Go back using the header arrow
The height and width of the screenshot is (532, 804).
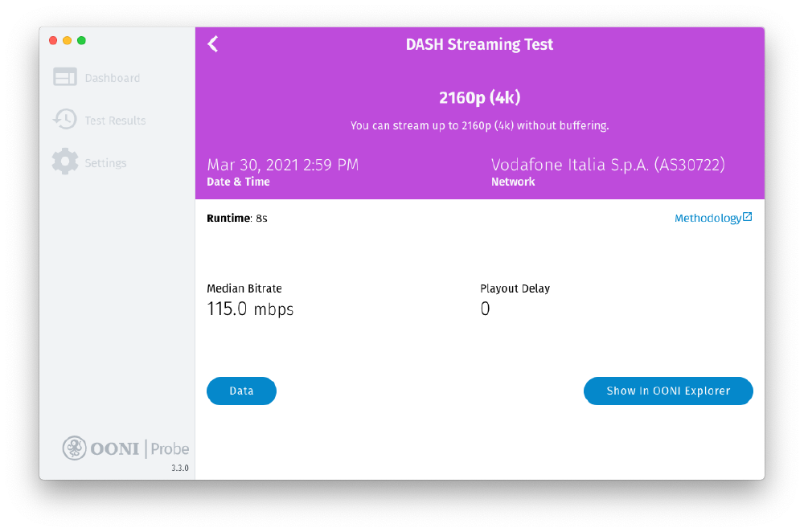[x=213, y=44]
